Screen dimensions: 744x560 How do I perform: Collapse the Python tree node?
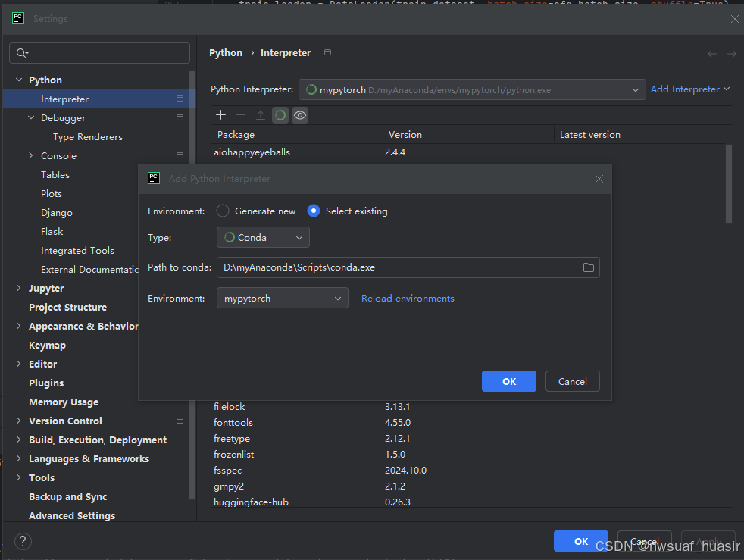click(x=19, y=80)
